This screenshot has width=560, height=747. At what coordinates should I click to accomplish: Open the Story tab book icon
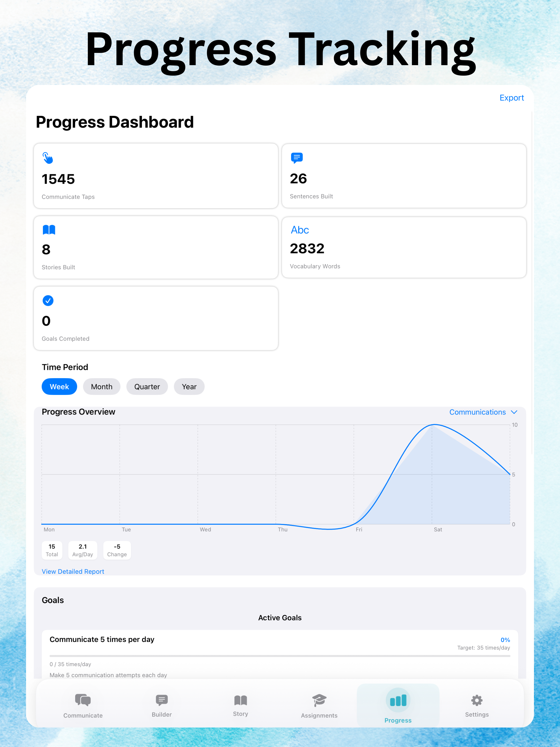[241, 700]
